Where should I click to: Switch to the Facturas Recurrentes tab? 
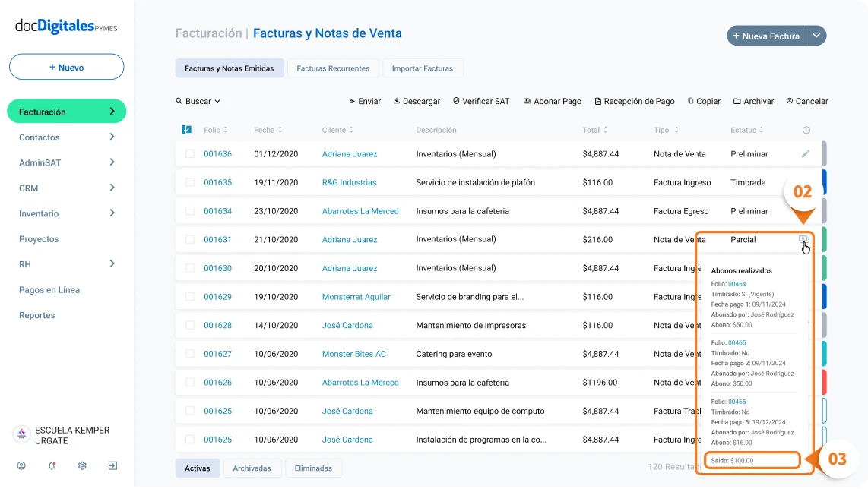pyautogui.click(x=333, y=68)
